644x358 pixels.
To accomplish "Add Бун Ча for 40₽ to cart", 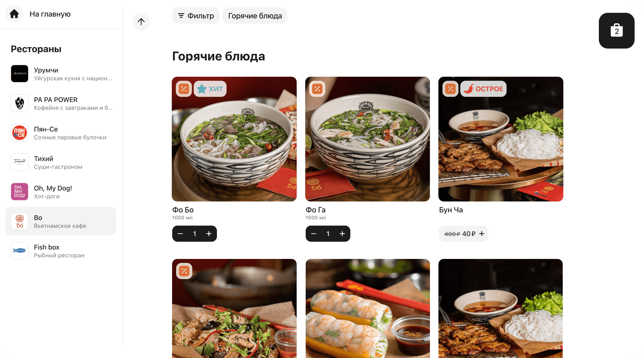I will point(463,234).
